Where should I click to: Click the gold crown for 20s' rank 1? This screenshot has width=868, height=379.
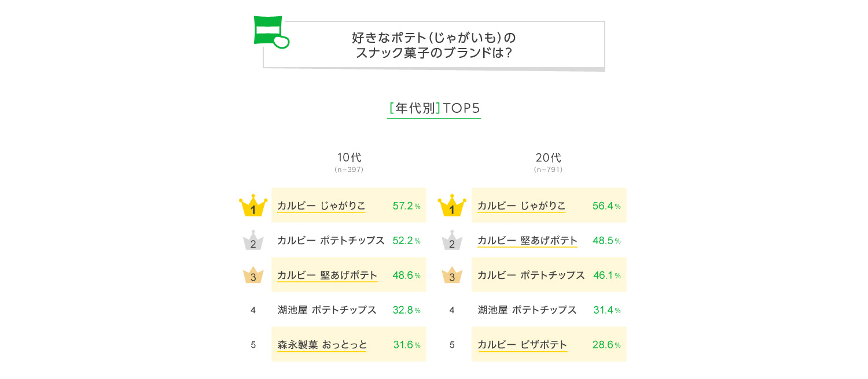pos(452,206)
